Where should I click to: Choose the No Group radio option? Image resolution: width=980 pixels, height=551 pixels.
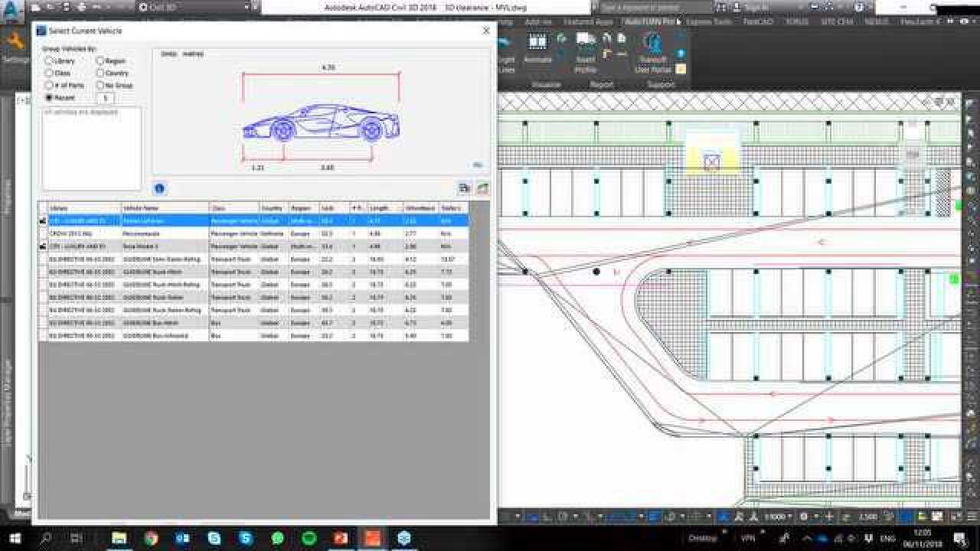point(100,85)
